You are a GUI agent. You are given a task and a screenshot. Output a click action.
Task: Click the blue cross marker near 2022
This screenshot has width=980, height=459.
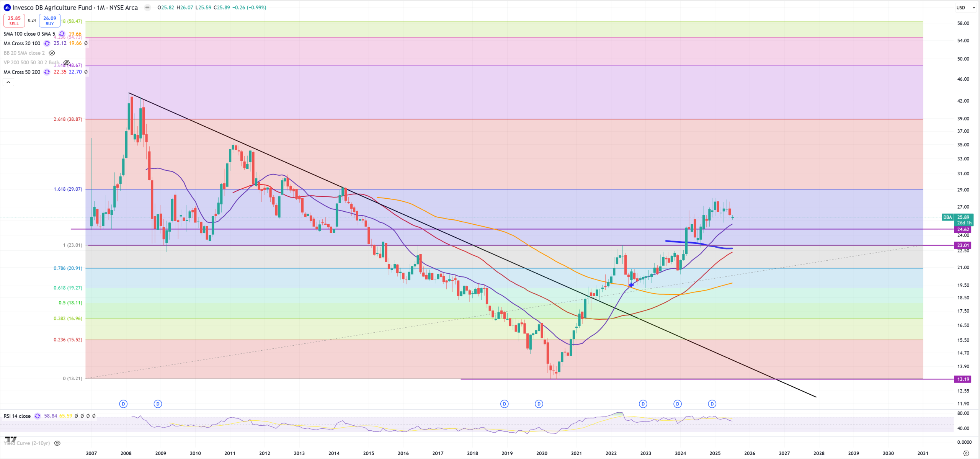tap(631, 285)
